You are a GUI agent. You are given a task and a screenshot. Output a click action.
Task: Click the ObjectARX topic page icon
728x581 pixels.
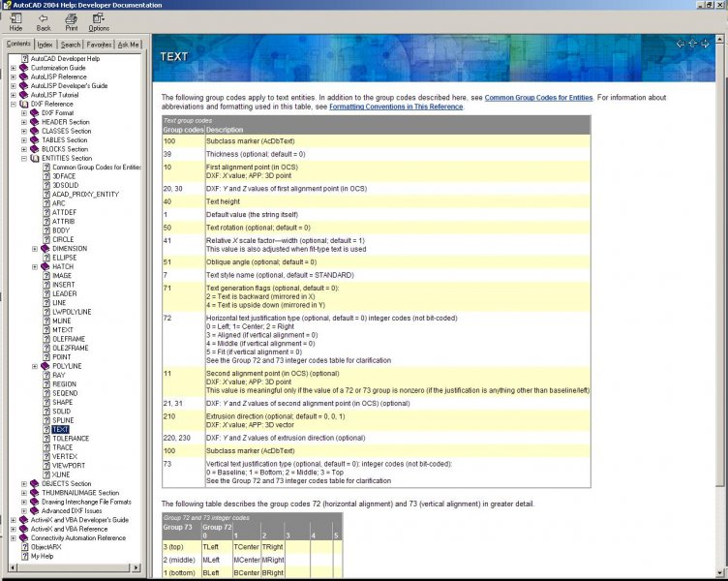(x=24, y=547)
